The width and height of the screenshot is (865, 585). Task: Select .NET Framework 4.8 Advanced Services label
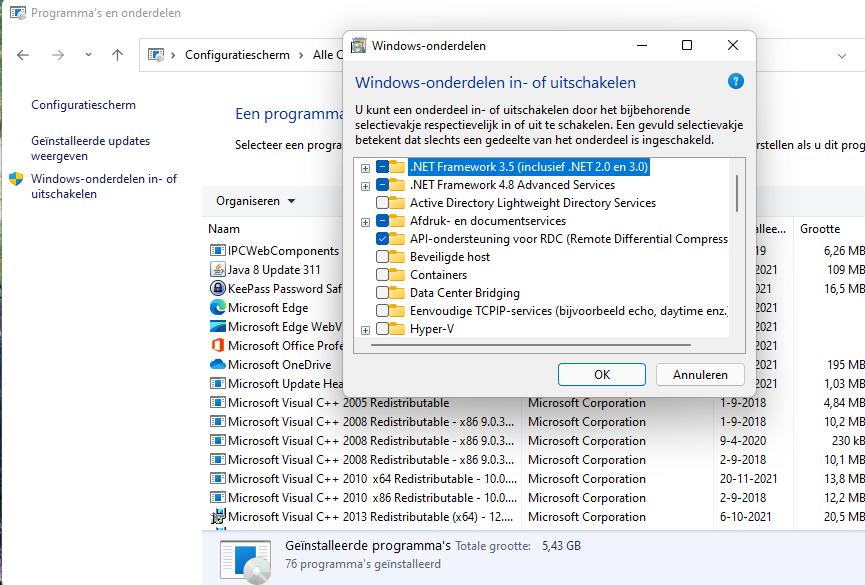click(512, 185)
